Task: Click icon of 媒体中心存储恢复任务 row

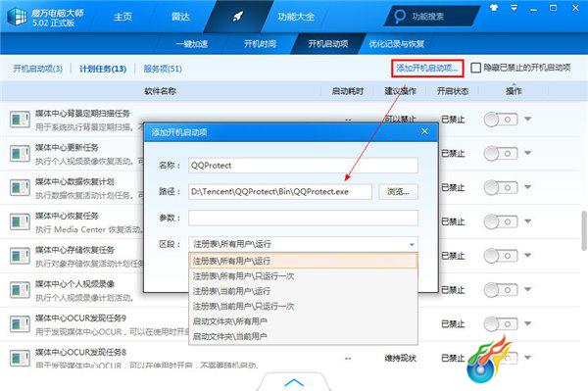Action: pos(20,256)
